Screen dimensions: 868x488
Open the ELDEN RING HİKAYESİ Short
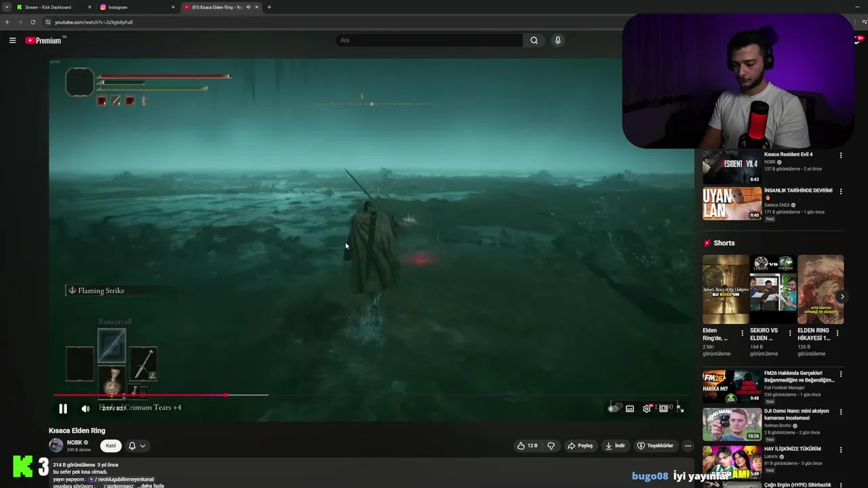click(821, 289)
